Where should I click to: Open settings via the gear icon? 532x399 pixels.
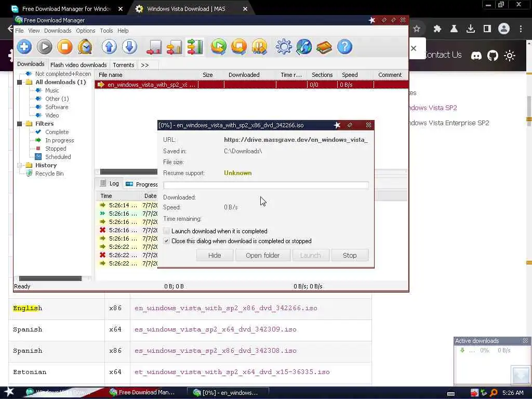(284, 46)
